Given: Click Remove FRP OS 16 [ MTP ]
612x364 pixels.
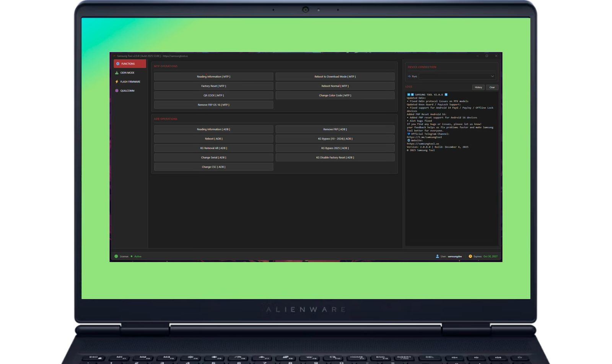Looking at the screenshot, I should 213,105.
